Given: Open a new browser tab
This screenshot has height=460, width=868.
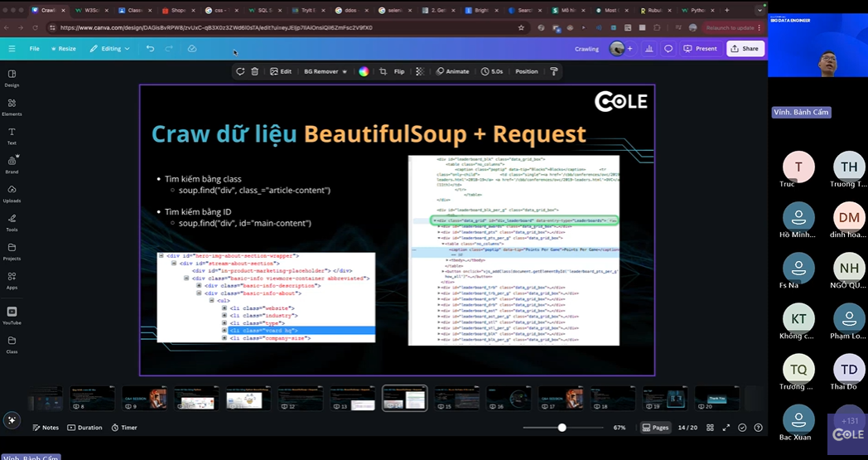Looking at the screenshot, I should coord(727,10).
